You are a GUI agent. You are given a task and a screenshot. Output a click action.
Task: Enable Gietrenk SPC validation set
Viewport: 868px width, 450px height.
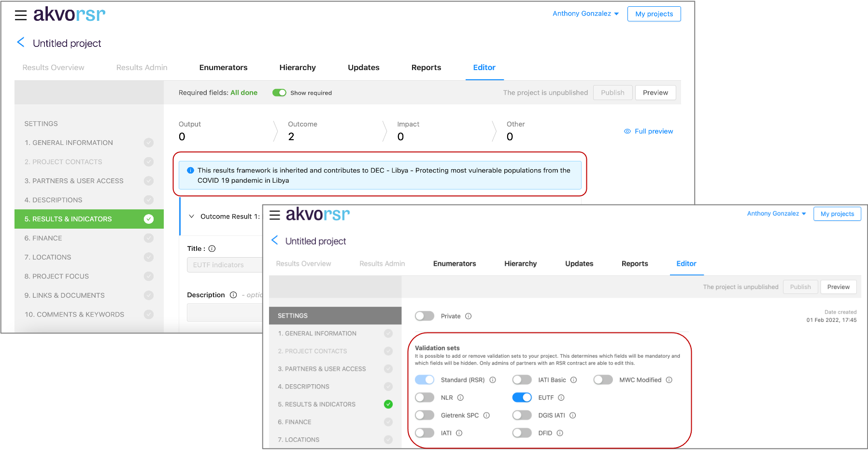coord(425,415)
